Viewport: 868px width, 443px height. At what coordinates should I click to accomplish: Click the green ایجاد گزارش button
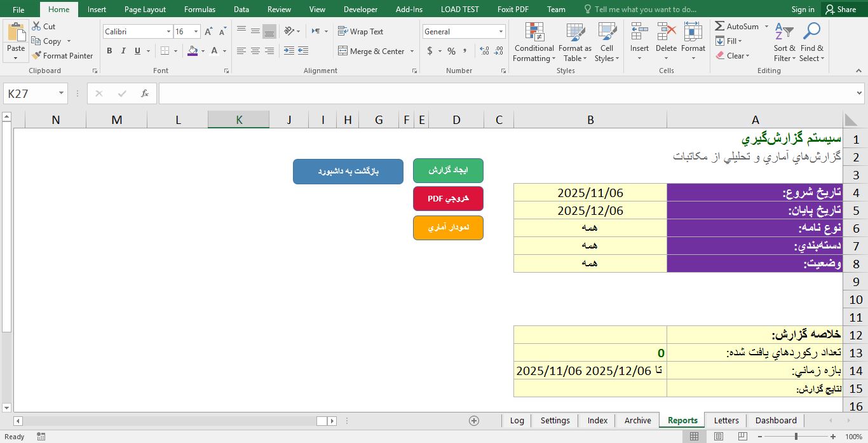pyautogui.click(x=448, y=171)
